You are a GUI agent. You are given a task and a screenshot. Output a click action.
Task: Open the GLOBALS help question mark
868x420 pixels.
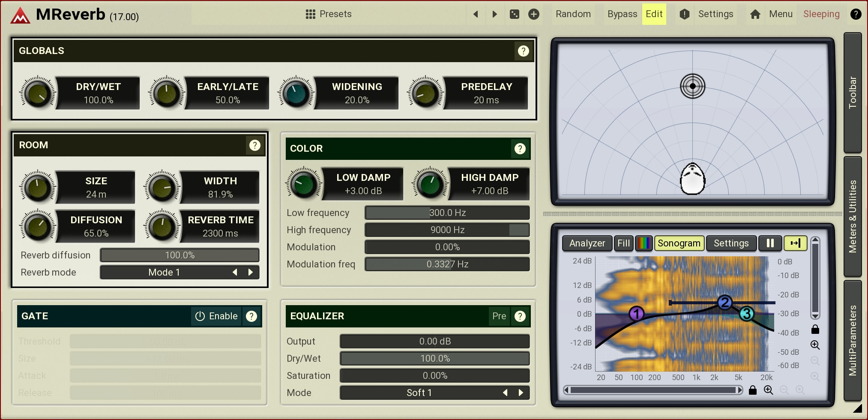(x=523, y=51)
